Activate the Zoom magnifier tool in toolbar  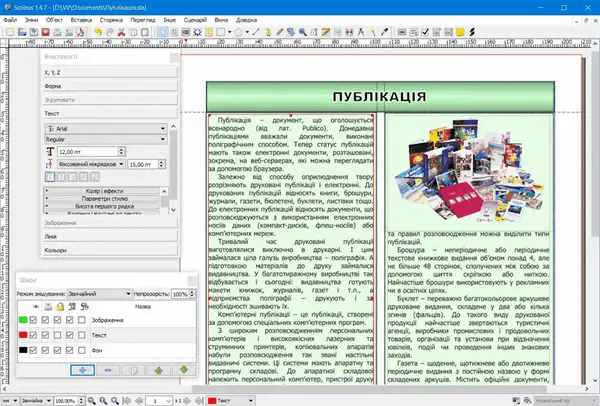coord(303,32)
